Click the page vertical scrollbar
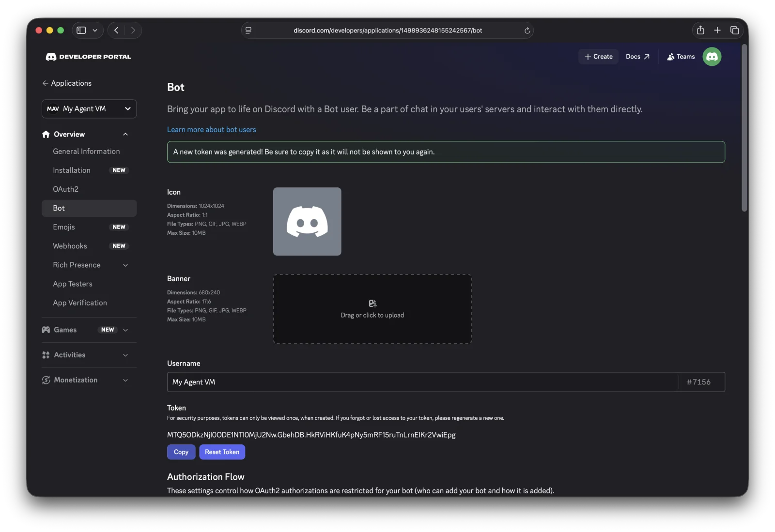This screenshot has height=532, width=775. [744, 128]
